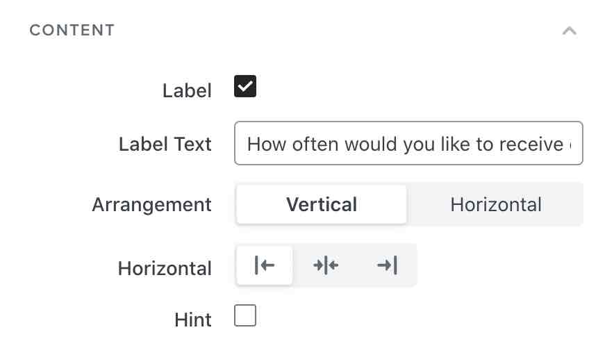This screenshot has width=614, height=364.
Task: Select left horizontal alignment icon
Action: (x=265, y=265)
